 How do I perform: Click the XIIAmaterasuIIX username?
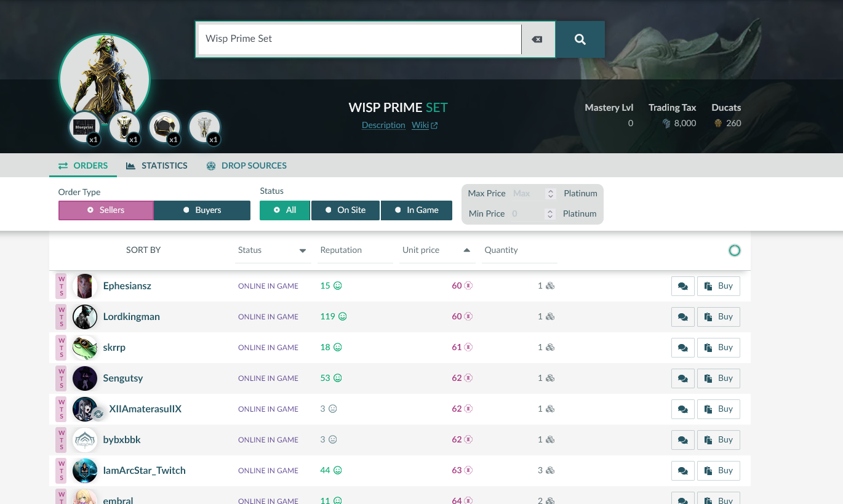[145, 409]
